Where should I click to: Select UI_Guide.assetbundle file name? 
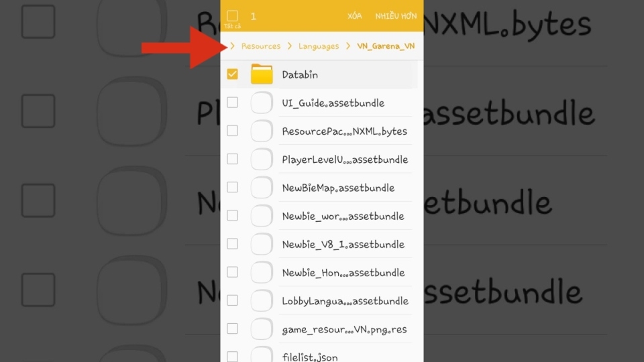(x=333, y=103)
